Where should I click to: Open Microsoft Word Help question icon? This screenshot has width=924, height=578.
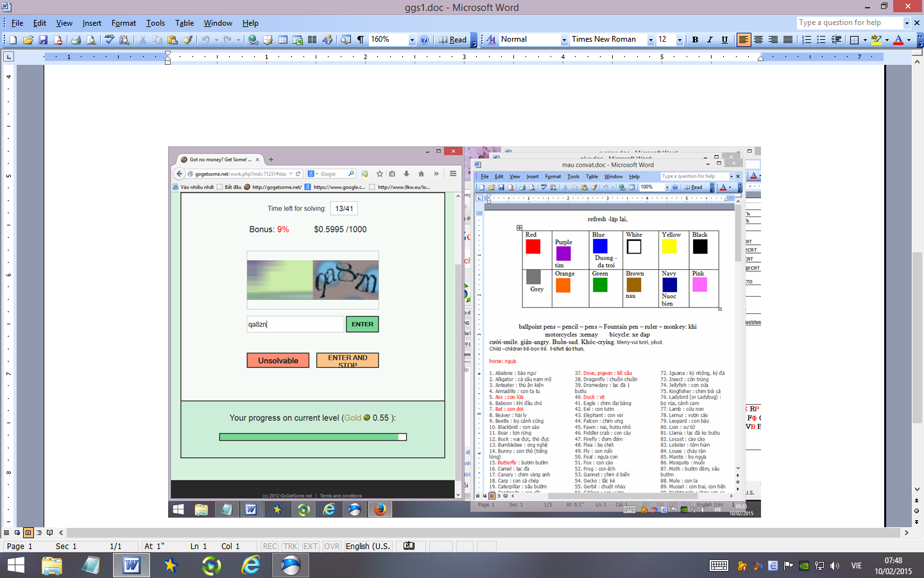pos(424,40)
